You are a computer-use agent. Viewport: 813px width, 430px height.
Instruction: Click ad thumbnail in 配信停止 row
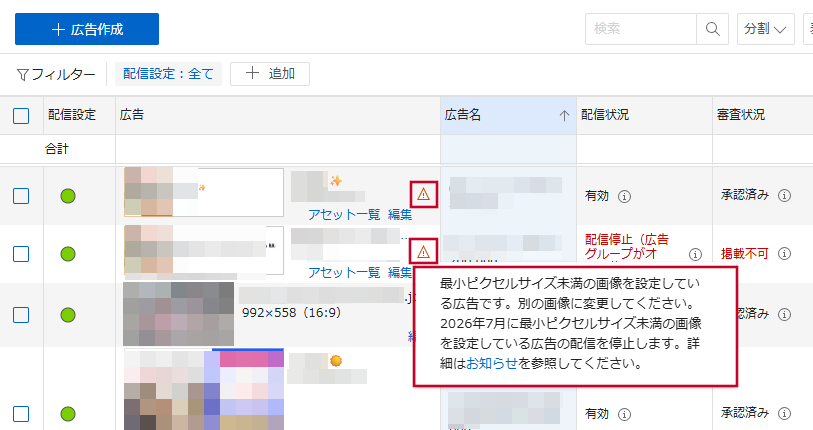(204, 251)
